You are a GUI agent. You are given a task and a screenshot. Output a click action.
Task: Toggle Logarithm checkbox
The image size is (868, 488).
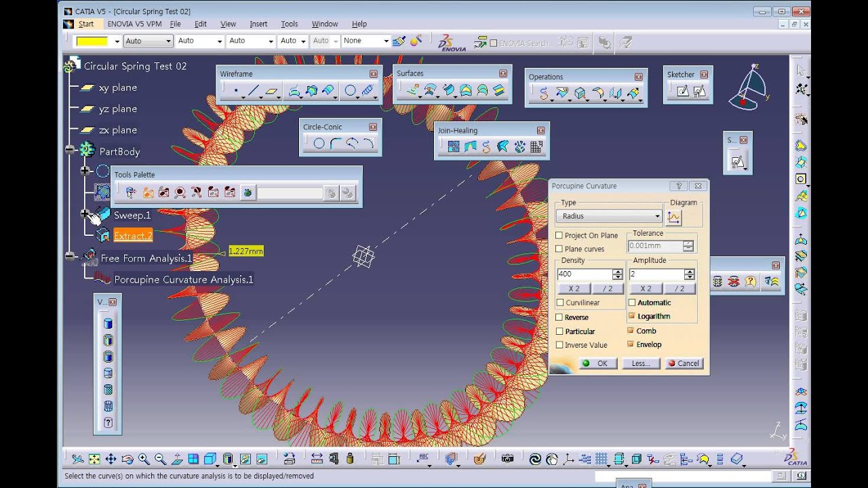click(x=632, y=316)
